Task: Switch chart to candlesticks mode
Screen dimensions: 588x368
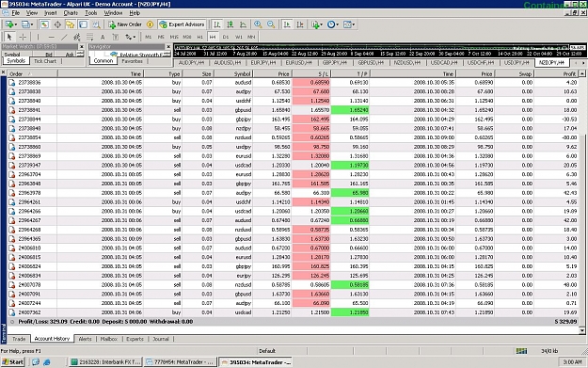Action: [x=230, y=24]
